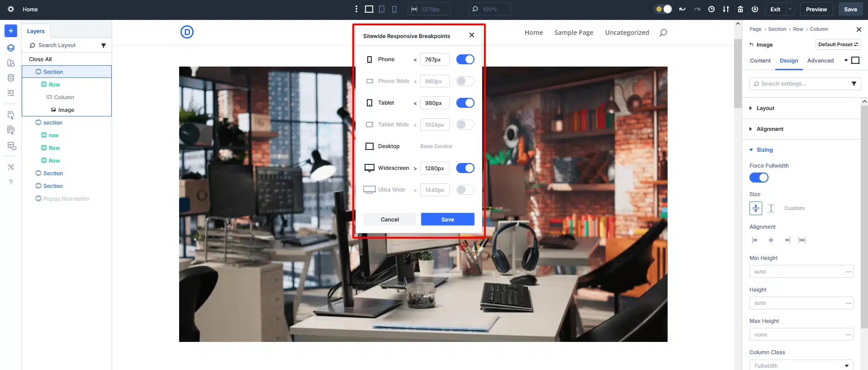Viewport: 868px width, 370px height.
Task: Toggle the light/dark mode slider
Action: click(664, 9)
